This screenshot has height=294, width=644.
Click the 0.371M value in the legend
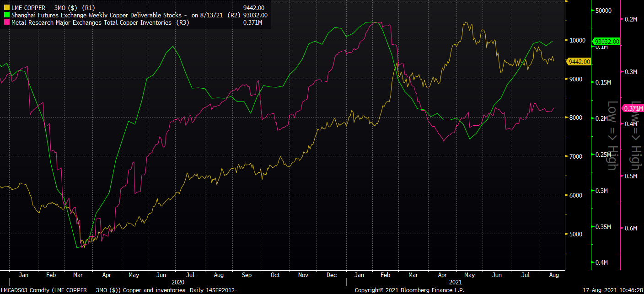[252, 22]
